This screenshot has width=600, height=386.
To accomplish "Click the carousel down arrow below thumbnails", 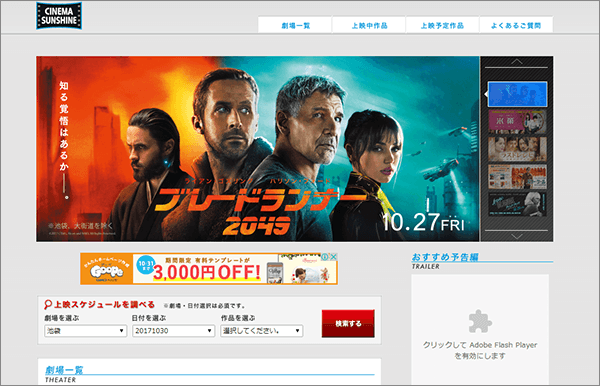I will [517, 236].
